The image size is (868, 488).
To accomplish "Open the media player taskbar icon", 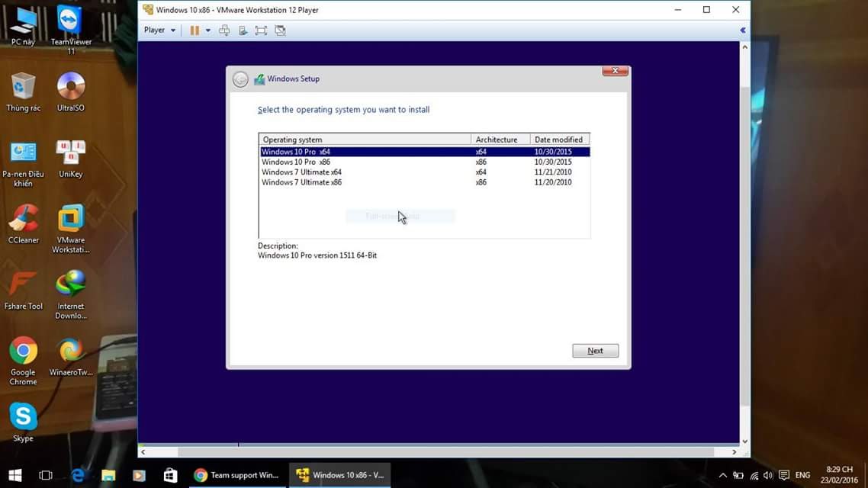I will 139,475.
